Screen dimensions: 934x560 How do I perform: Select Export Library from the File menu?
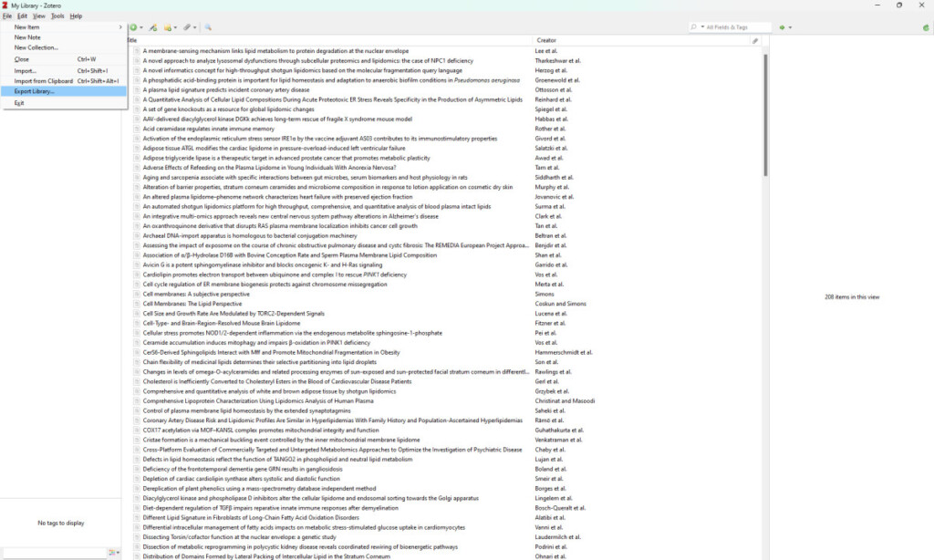pos(36,90)
